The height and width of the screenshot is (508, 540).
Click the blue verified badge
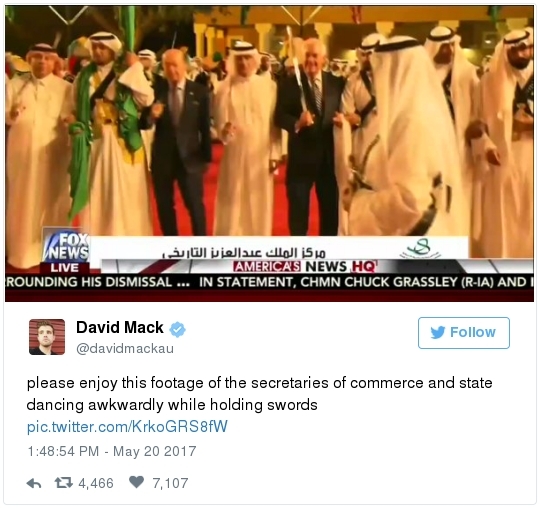[x=177, y=329]
